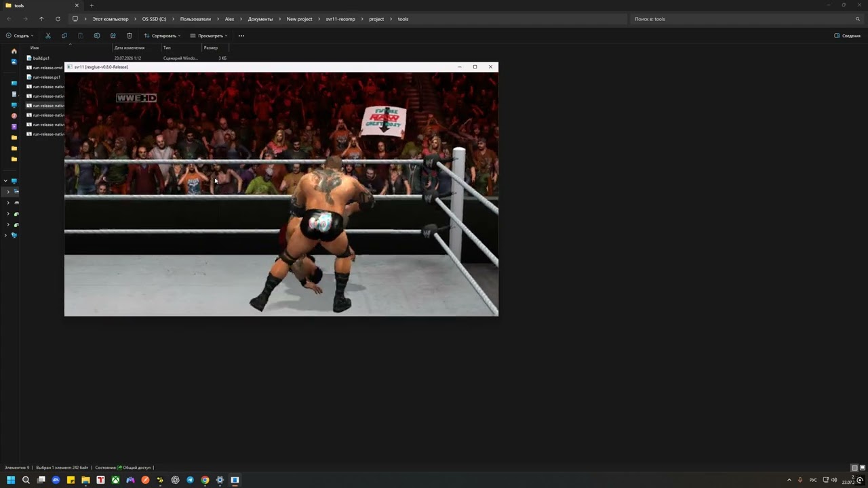Click Alex breadcrumb segment

(230, 19)
